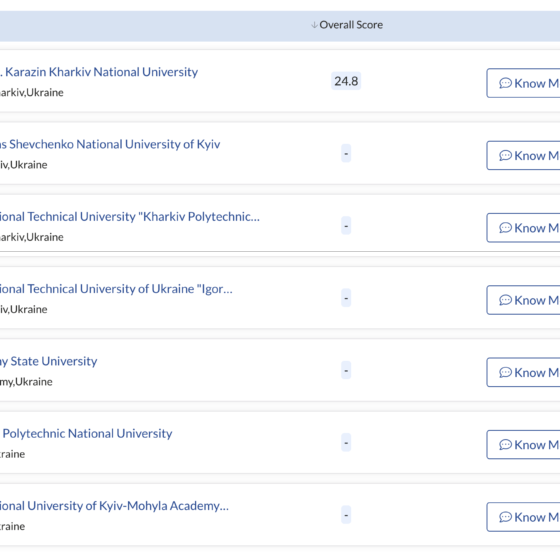Click the chat icon in Karazin Know More button
Screen dimensions: 560x560
(x=505, y=83)
